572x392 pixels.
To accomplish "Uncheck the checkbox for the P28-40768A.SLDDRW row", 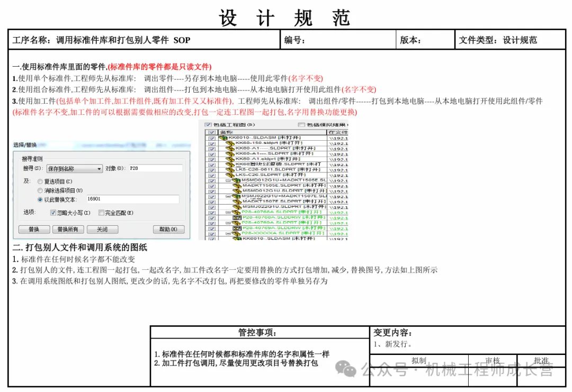I will (x=212, y=218).
